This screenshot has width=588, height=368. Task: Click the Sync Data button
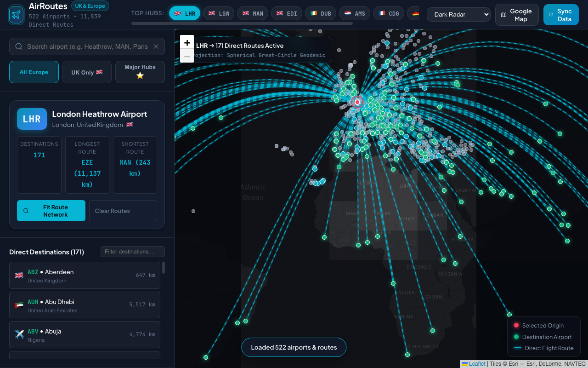pyautogui.click(x=561, y=15)
